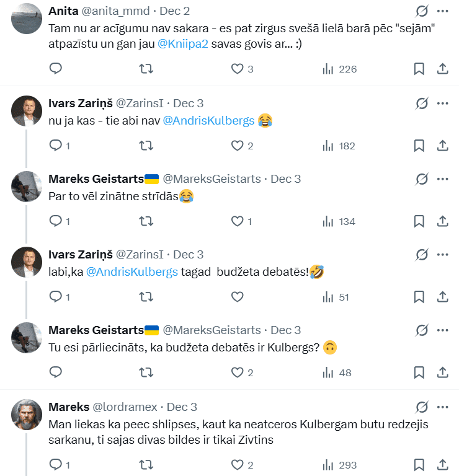This screenshot has height=476, width=459.
Task: Like Mareks Geistarts' 'Par to vēl' tweet
Action: (x=237, y=221)
